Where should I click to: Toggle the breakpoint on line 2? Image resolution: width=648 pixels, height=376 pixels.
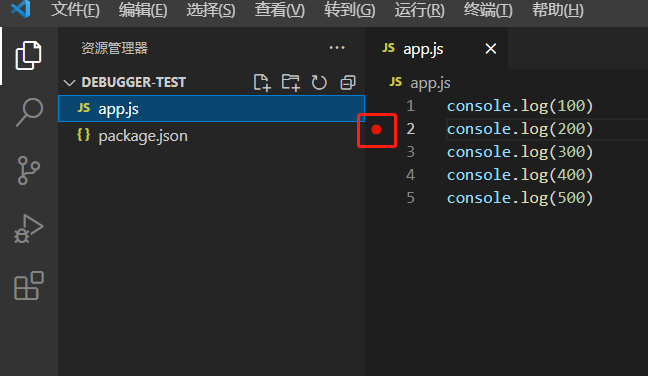(x=376, y=130)
